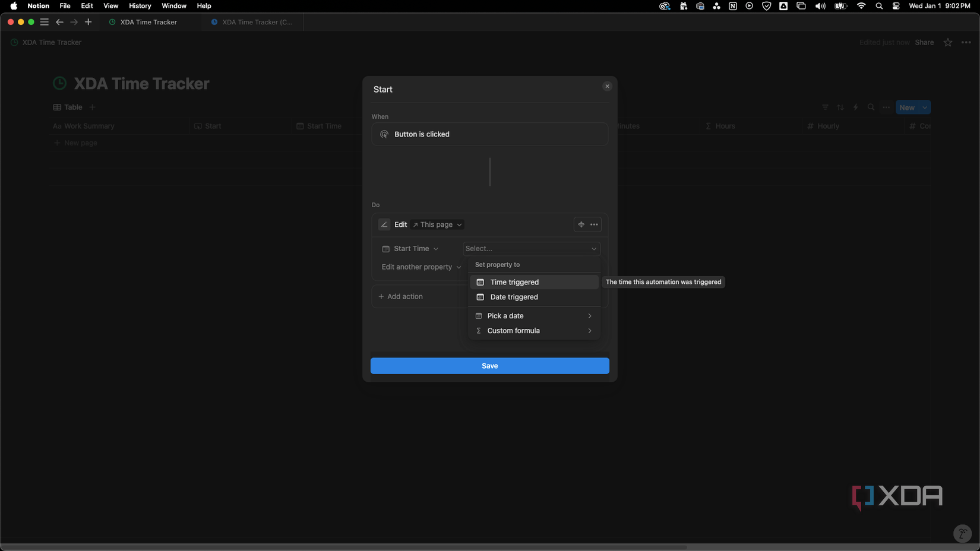Image resolution: width=980 pixels, height=551 pixels.
Task: Click the XDA Time Tracker breadcrumb
Action: pyautogui.click(x=46, y=42)
